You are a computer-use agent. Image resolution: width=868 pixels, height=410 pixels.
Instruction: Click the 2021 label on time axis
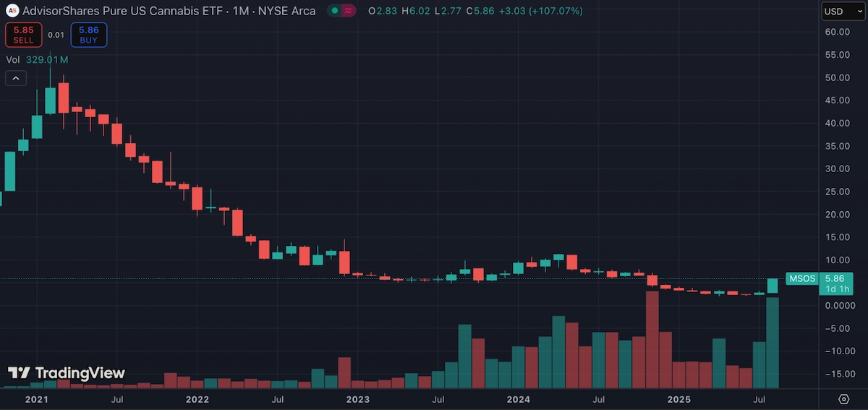click(x=37, y=399)
